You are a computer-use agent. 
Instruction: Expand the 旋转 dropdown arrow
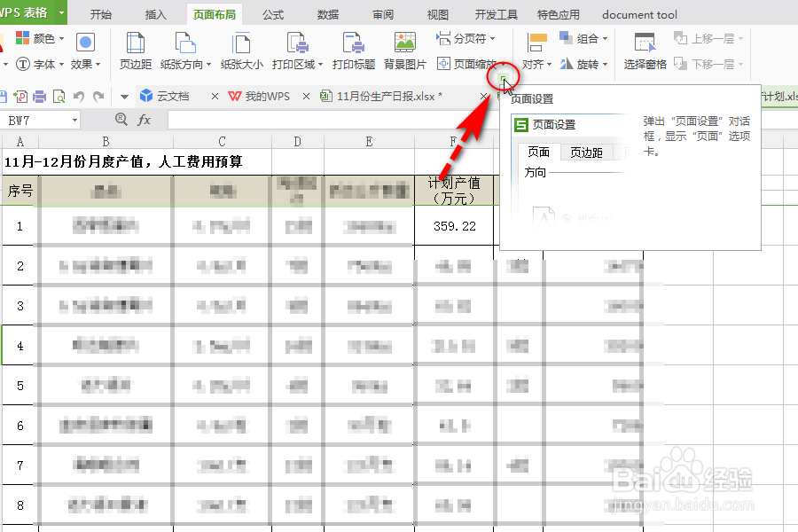605,65
